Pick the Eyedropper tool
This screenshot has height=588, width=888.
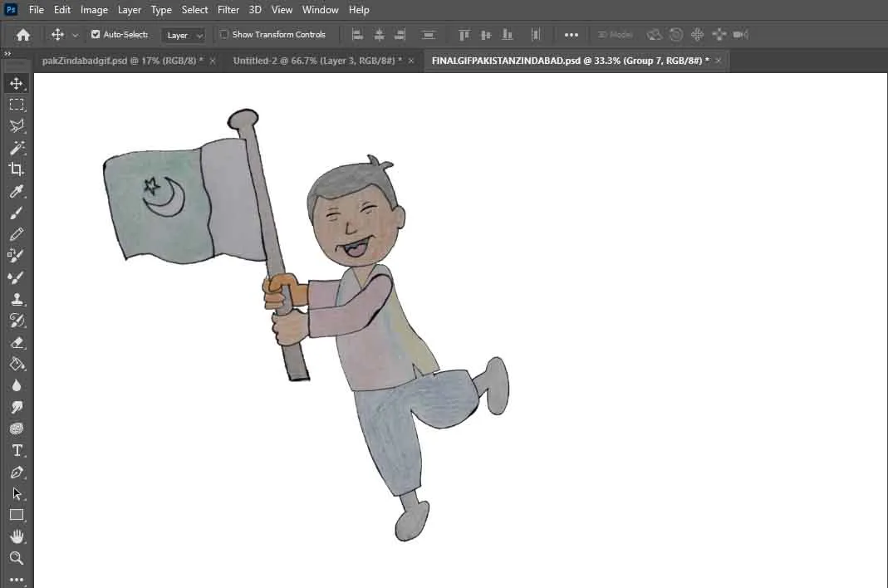point(16,191)
